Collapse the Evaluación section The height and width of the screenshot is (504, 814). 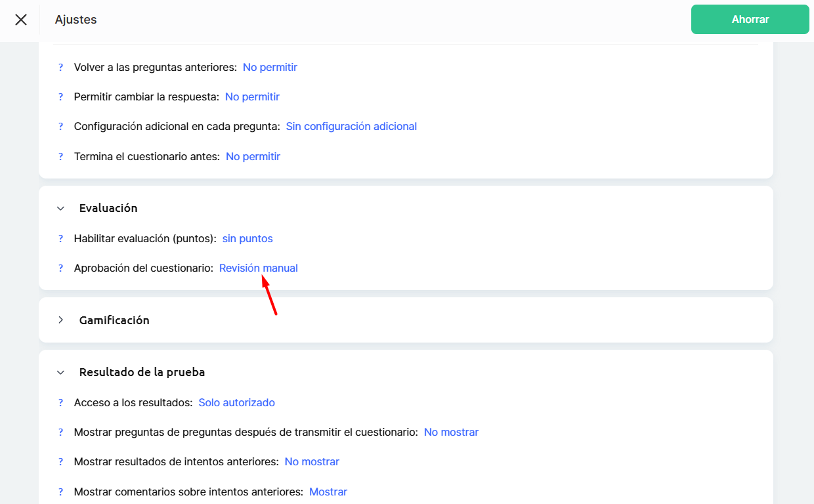click(61, 208)
